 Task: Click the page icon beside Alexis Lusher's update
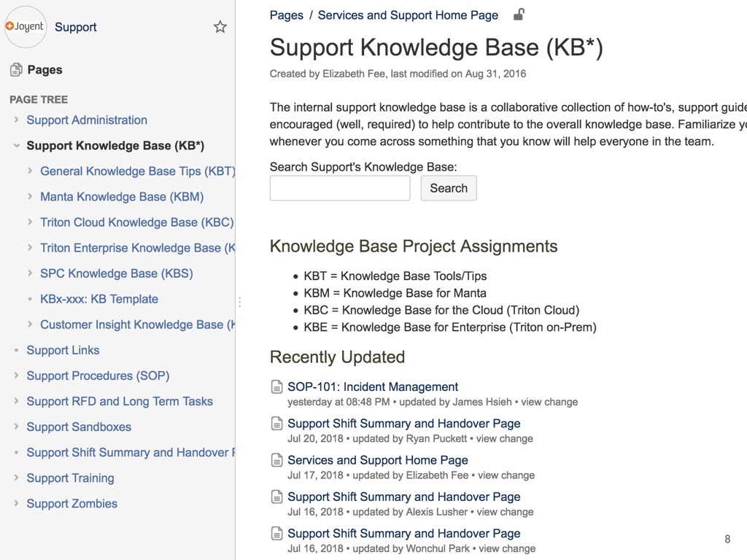(x=276, y=497)
